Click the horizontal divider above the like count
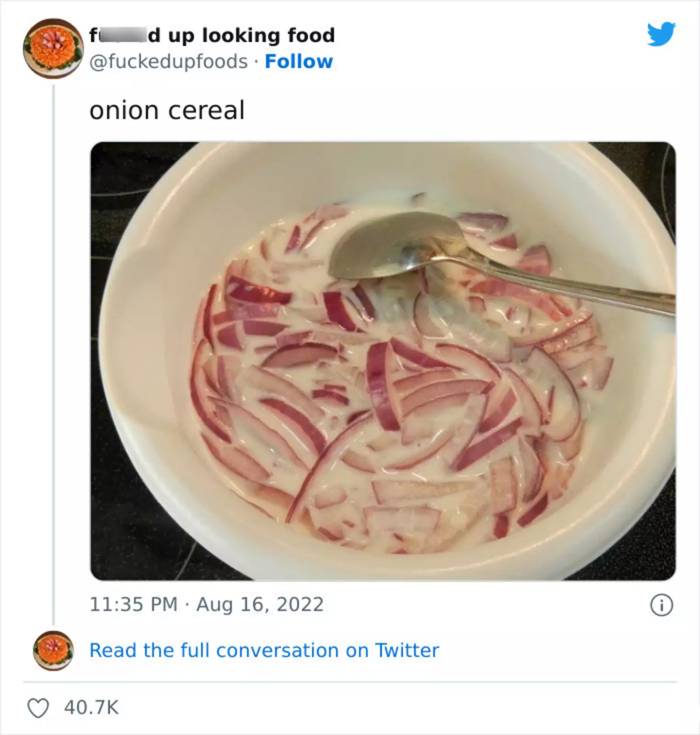Screen dimensions: 700x735 [x=350, y=682]
